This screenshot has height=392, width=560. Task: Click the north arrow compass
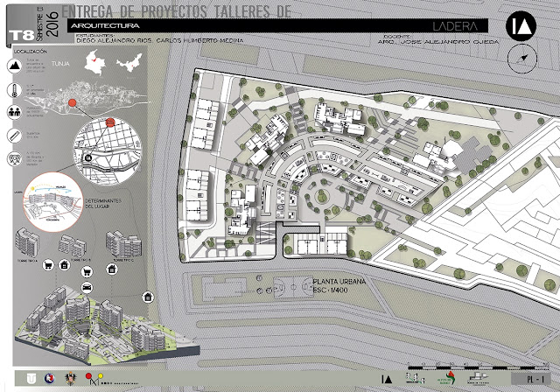522,59
